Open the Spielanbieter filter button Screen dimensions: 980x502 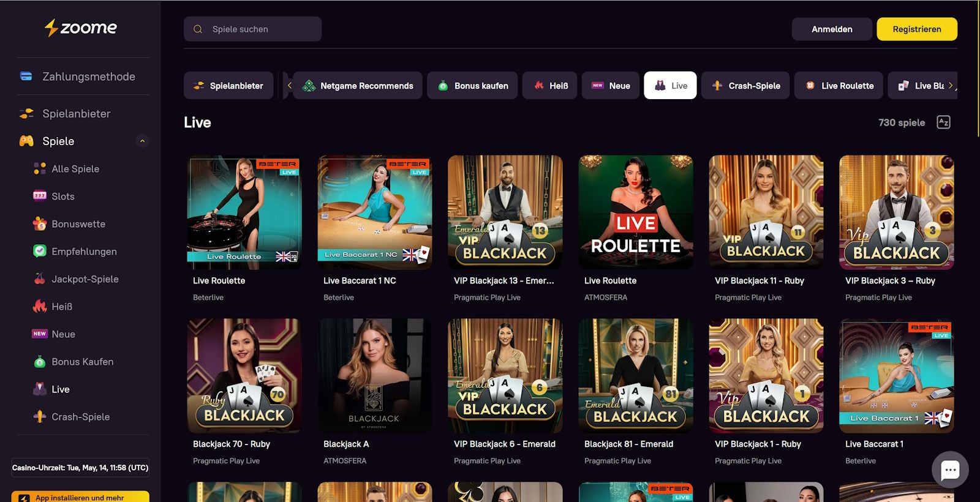(x=228, y=86)
